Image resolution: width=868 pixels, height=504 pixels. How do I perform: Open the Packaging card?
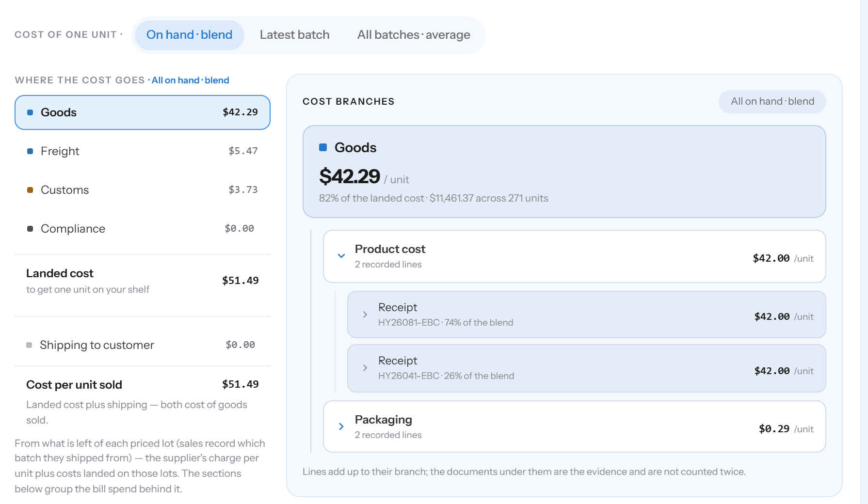574,426
